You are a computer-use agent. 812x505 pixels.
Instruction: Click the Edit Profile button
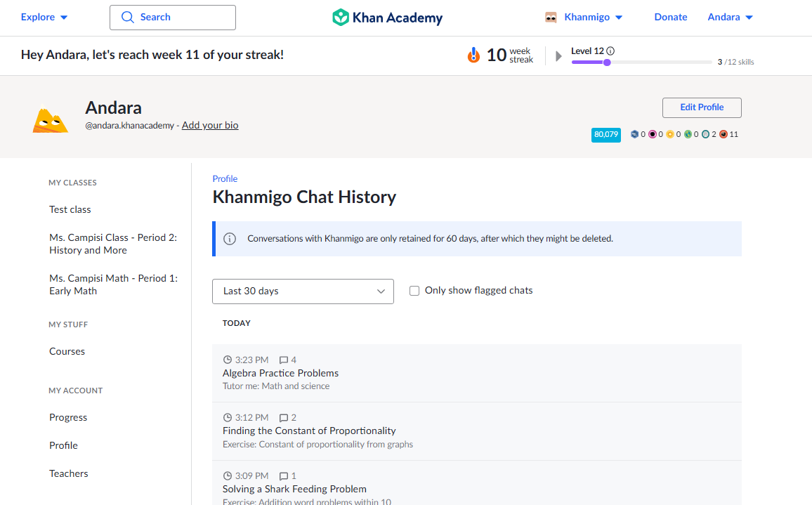tap(702, 107)
